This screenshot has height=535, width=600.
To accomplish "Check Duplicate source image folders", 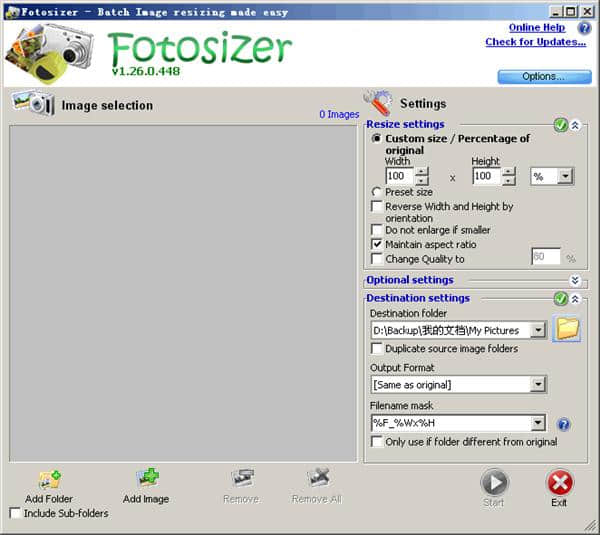I will (377, 349).
